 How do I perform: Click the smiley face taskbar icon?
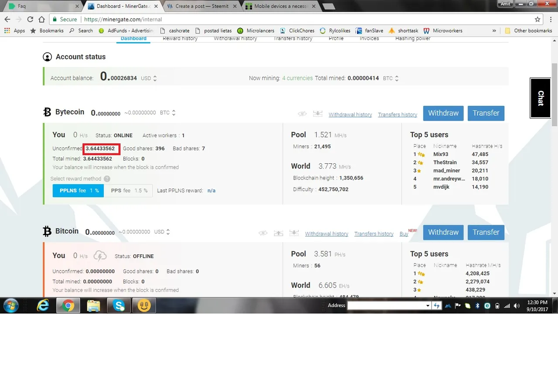[x=144, y=306]
